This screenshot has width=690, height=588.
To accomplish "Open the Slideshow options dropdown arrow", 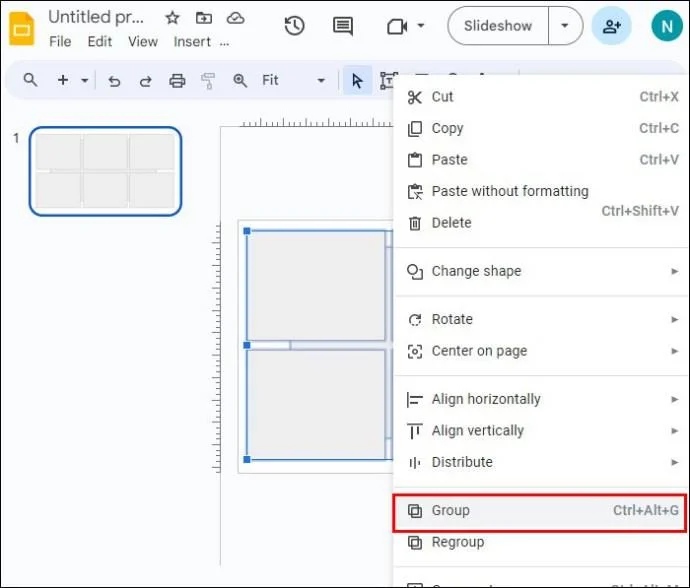I will (565, 26).
